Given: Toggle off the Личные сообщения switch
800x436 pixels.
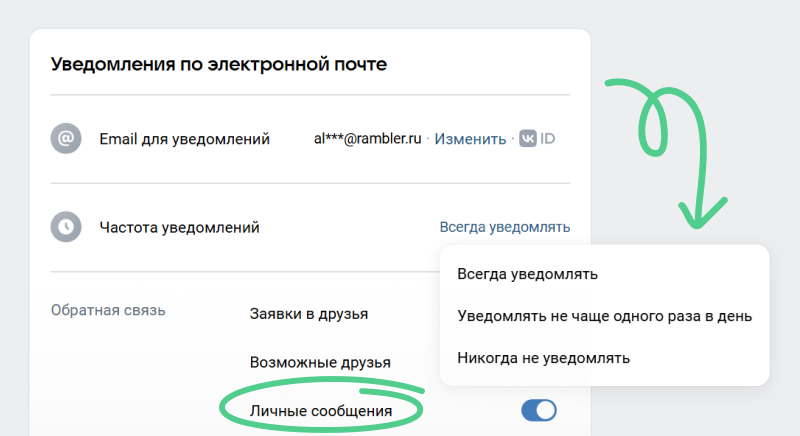Looking at the screenshot, I should (539, 410).
